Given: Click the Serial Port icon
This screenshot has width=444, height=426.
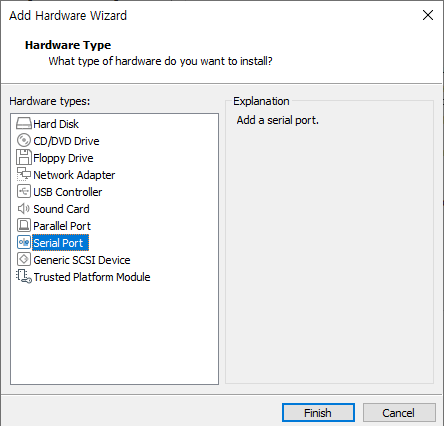Looking at the screenshot, I should click(24, 242).
